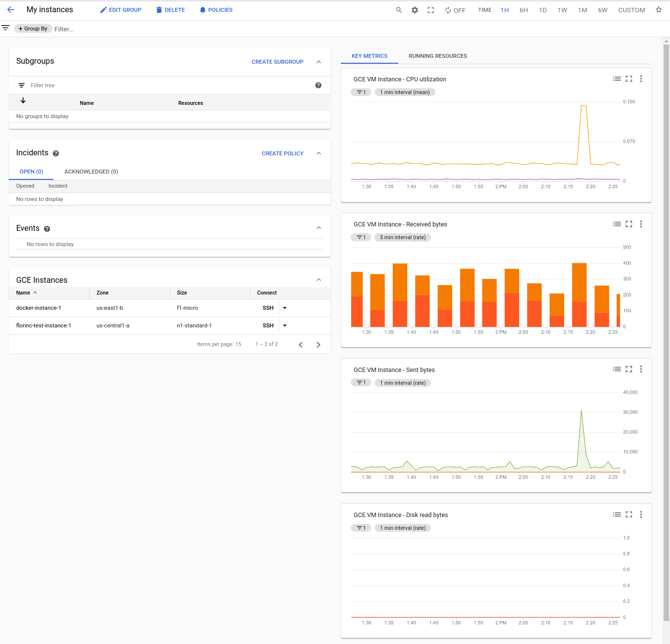
Task: Click CREATE SUBGROUP
Action: pyautogui.click(x=277, y=62)
